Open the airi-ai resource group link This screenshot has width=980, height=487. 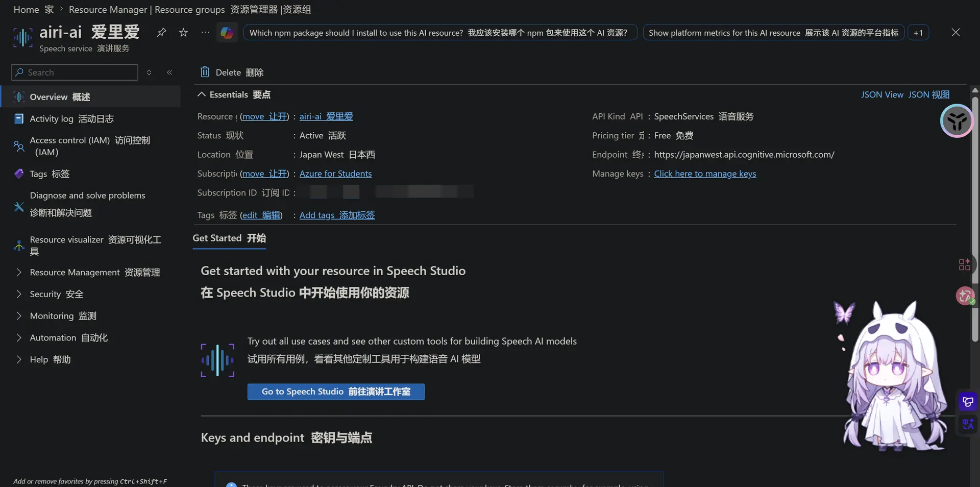[x=326, y=116]
